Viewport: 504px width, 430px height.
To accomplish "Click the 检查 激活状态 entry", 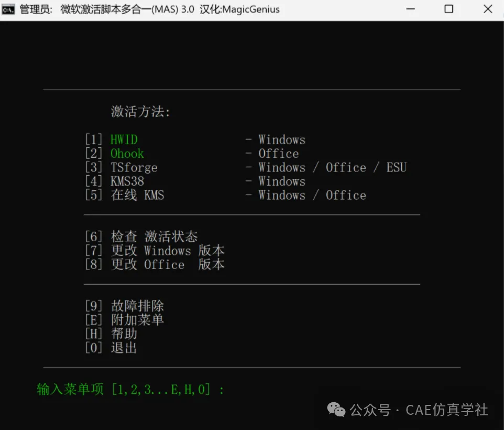I will (154, 236).
